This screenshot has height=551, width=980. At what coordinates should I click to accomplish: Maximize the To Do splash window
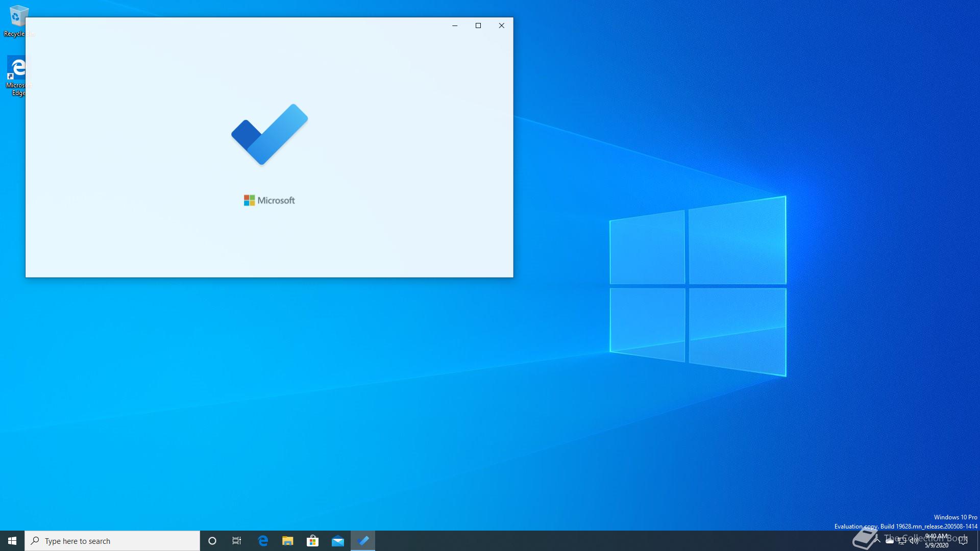pyautogui.click(x=478, y=26)
